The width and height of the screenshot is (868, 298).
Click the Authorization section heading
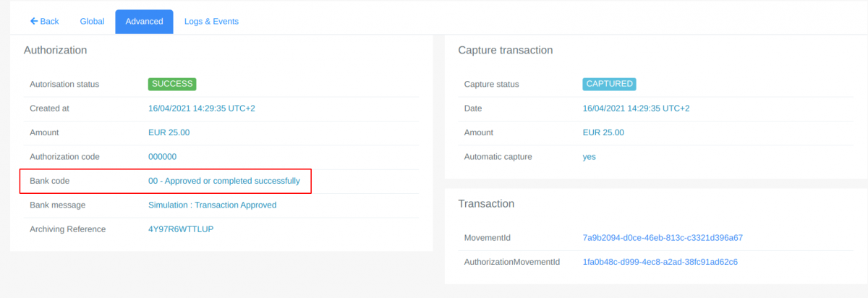pos(56,50)
